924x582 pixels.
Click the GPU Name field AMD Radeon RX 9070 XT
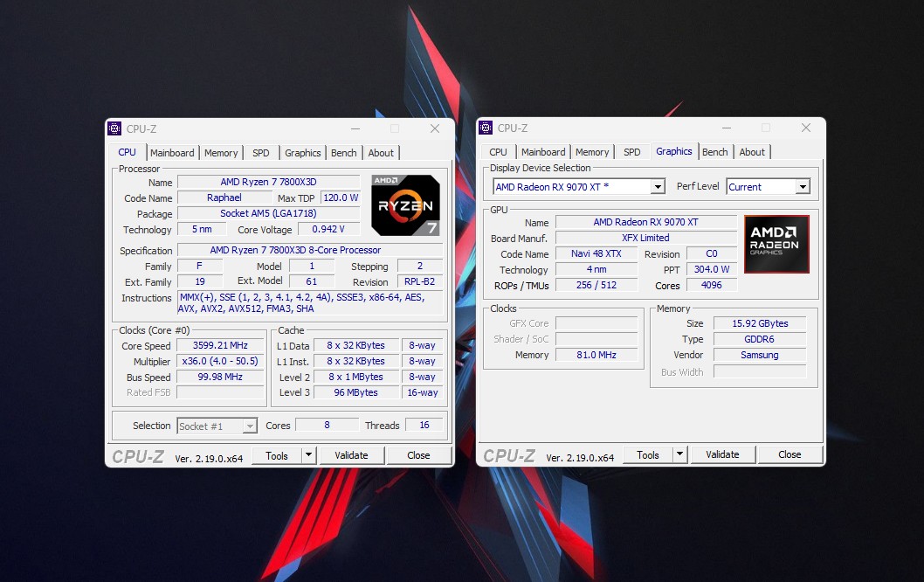coord(646,222)
